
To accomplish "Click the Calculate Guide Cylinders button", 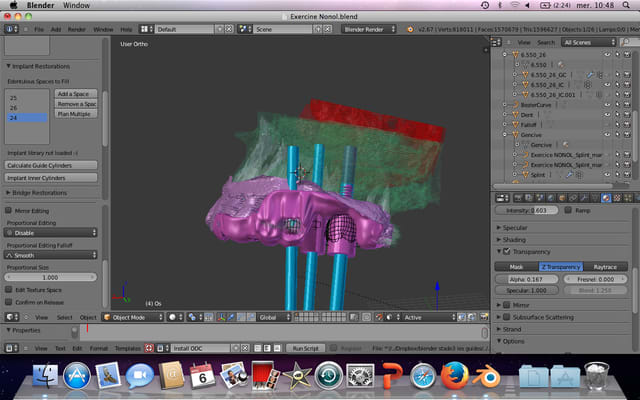I will click(x=51, y=164).
